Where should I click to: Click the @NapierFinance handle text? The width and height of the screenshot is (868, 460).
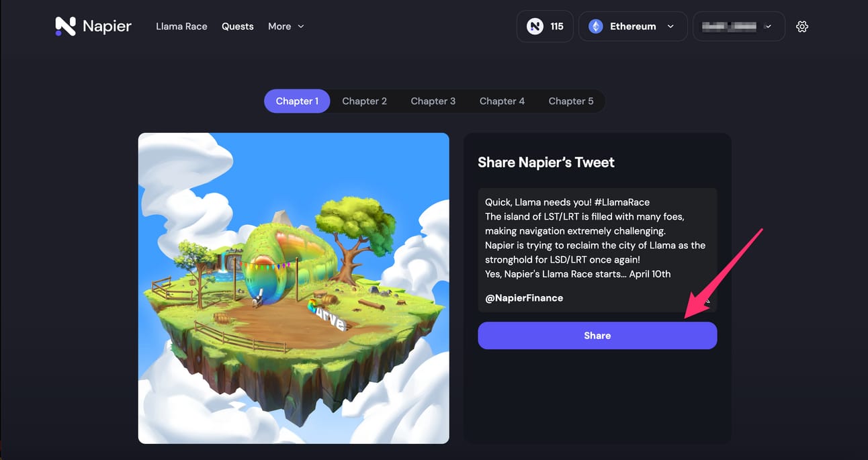point(524,297)
